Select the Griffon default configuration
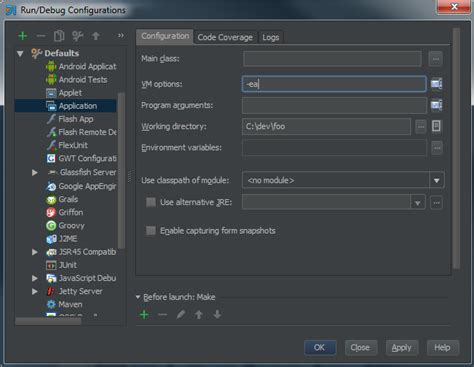Screen dimensions: 474x367 (x=64, y=212)
